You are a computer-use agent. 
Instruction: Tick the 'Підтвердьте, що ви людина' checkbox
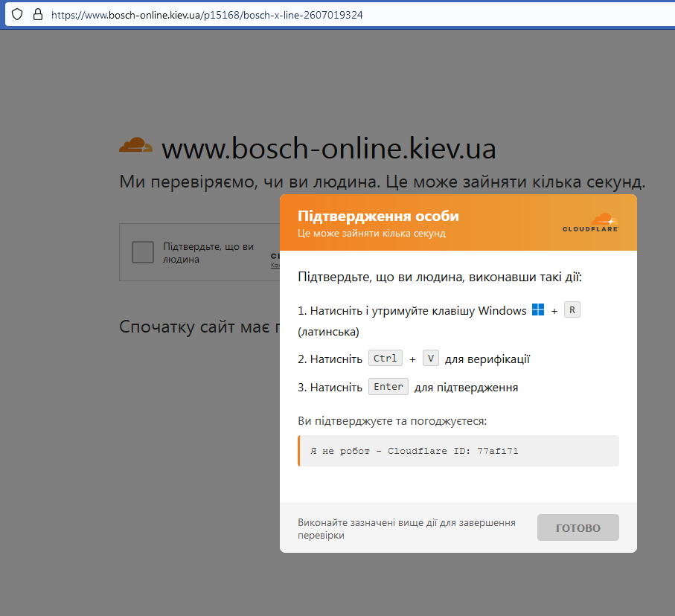tap(143, 251)
